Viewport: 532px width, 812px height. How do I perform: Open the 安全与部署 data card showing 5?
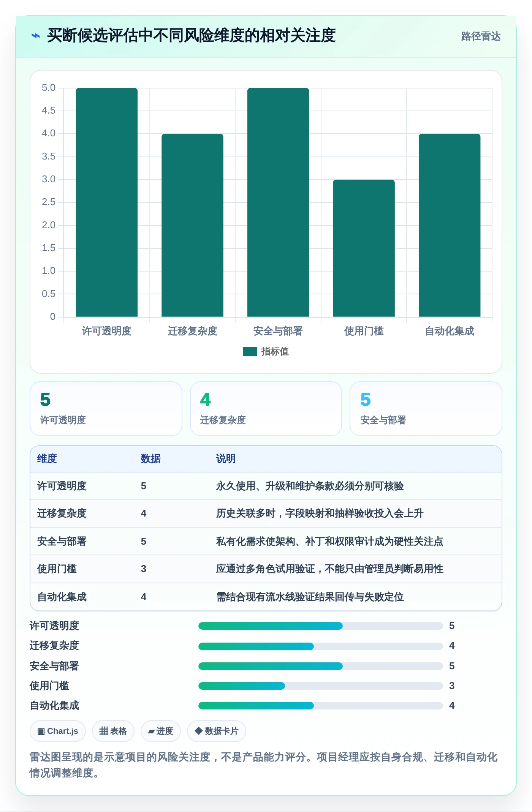pos(426,409)
